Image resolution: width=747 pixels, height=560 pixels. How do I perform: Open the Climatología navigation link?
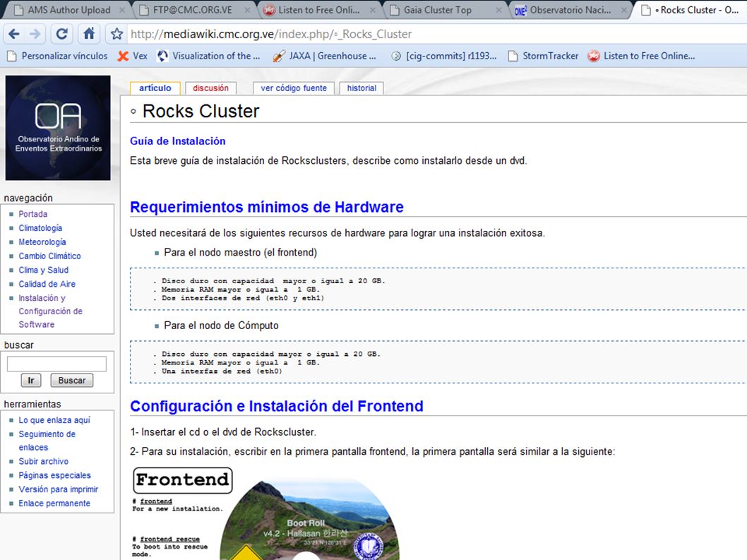(40, 228)
